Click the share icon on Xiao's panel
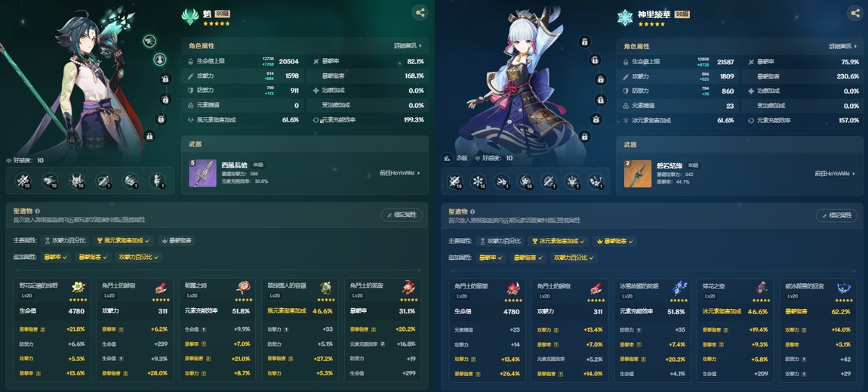This screenshot has width=868, height=392. (x=420, y=13)
